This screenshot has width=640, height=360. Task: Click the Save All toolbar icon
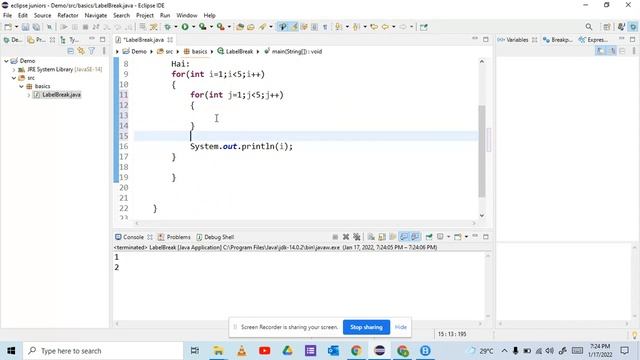(x=36, y=27)
